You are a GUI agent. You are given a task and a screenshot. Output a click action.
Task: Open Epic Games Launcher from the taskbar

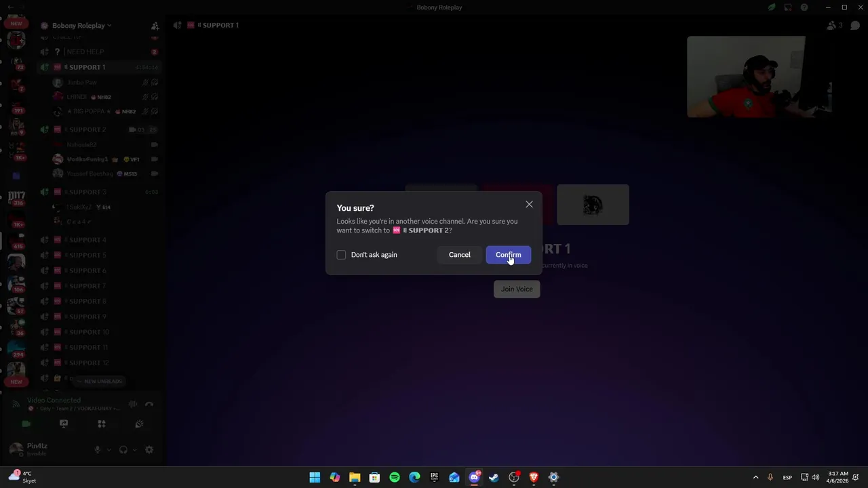pyautogui.click(x=434, y=477)
